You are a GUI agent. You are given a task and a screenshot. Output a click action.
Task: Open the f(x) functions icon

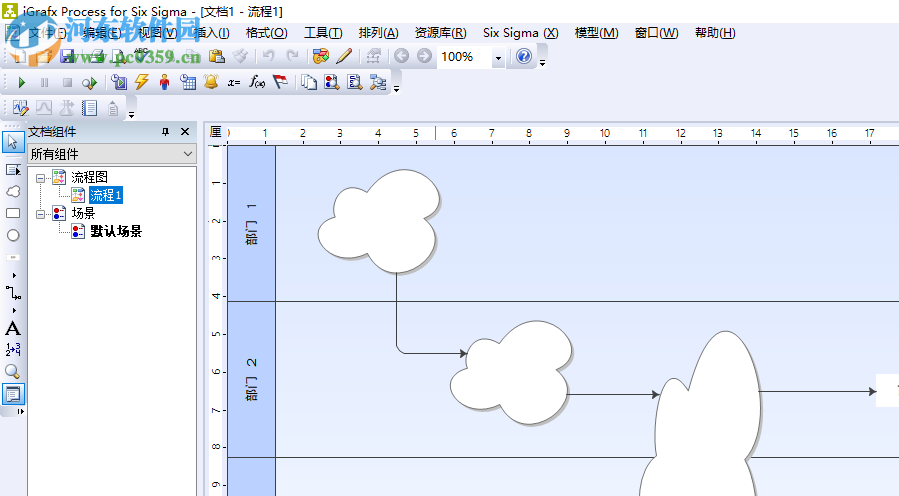[257, 83]
